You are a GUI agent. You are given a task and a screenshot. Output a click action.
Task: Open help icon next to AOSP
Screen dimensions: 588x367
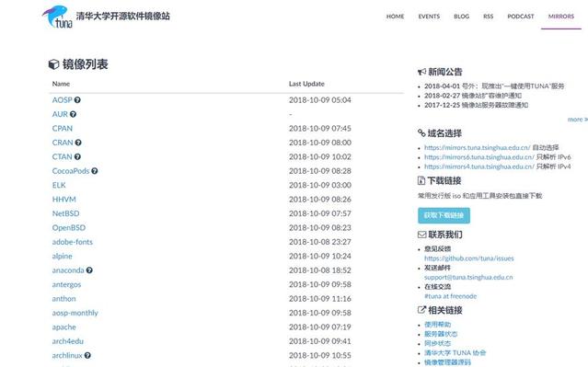coord(77,100)
